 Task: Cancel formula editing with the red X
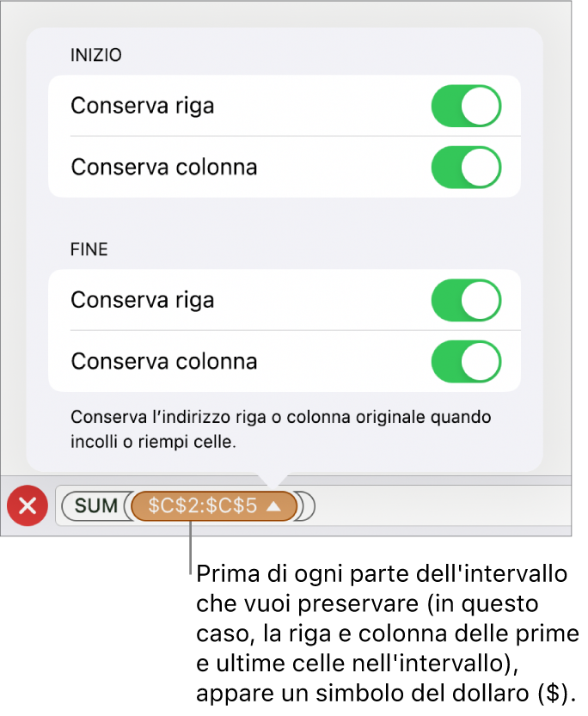(28, 506)
